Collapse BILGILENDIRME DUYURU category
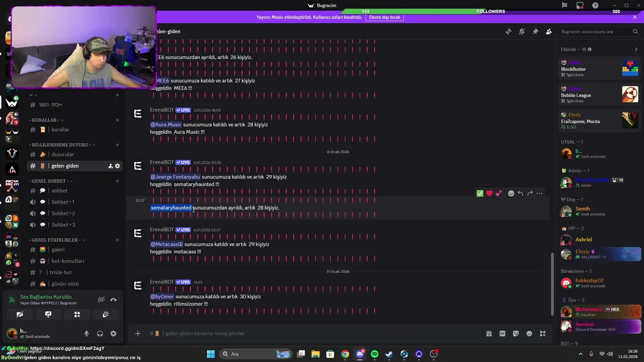This screenshot has width=644, height=362. (62, 145)
